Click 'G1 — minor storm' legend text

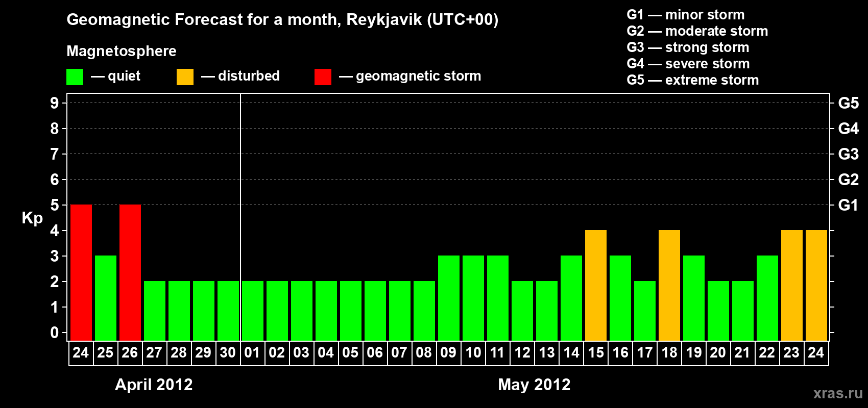point(686,15)
